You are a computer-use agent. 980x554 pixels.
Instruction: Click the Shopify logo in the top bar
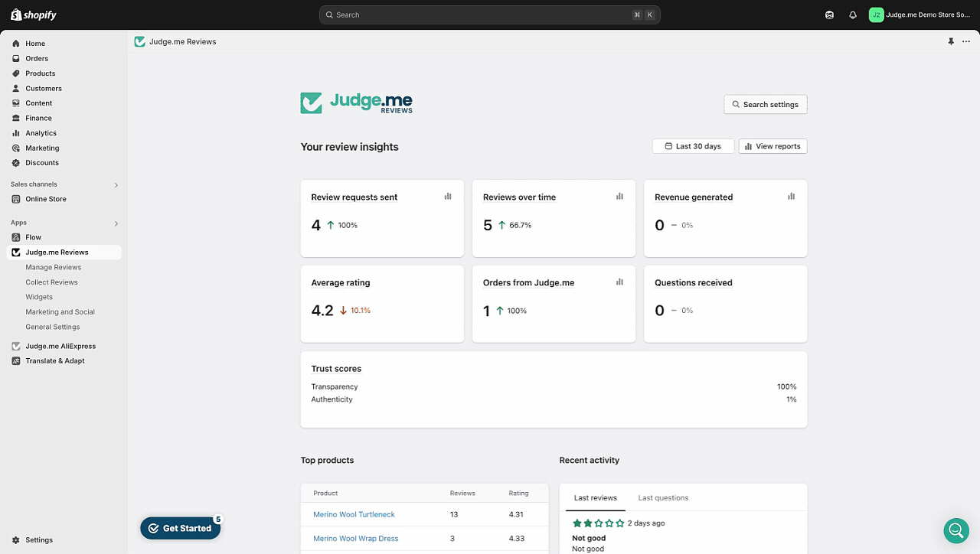34,15
